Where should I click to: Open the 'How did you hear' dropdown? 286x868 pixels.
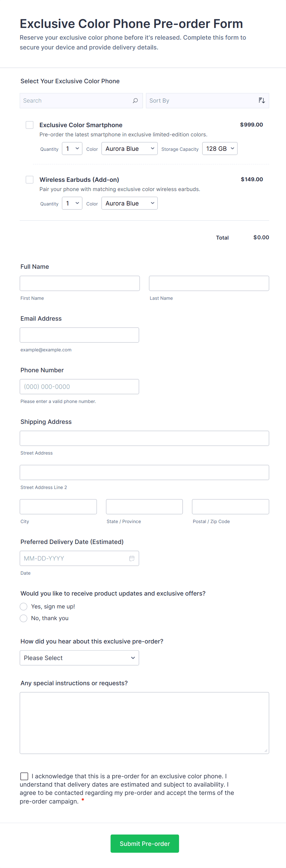[79, 658]
